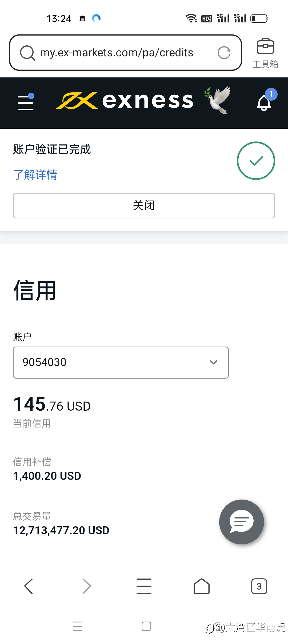This screenshot has width=288, height=644.
Task: Tap the search magnifier in address bar
Action: (27, 53)
